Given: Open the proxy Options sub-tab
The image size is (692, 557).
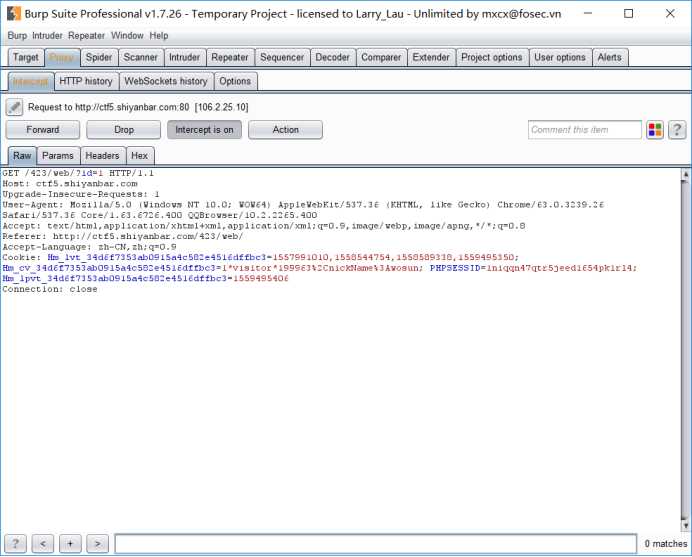Looking at the screenshot, I should pos(235,81).
